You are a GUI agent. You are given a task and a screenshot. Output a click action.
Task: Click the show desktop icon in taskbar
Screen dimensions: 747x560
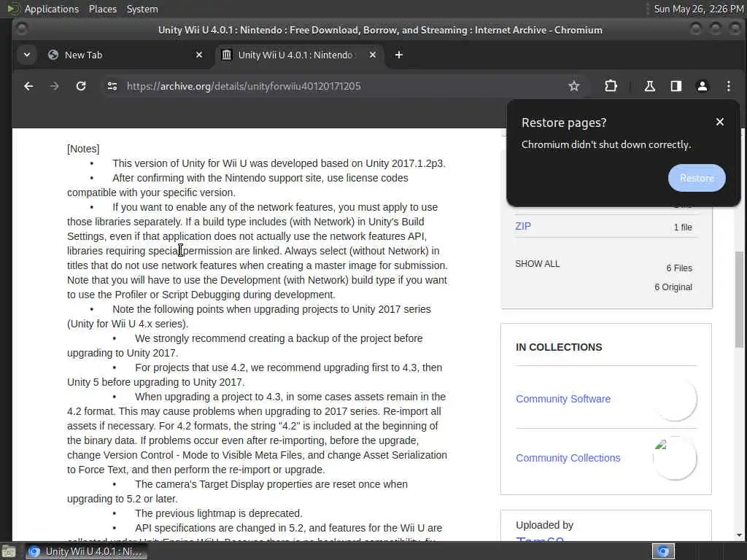[x=9, y=552]
